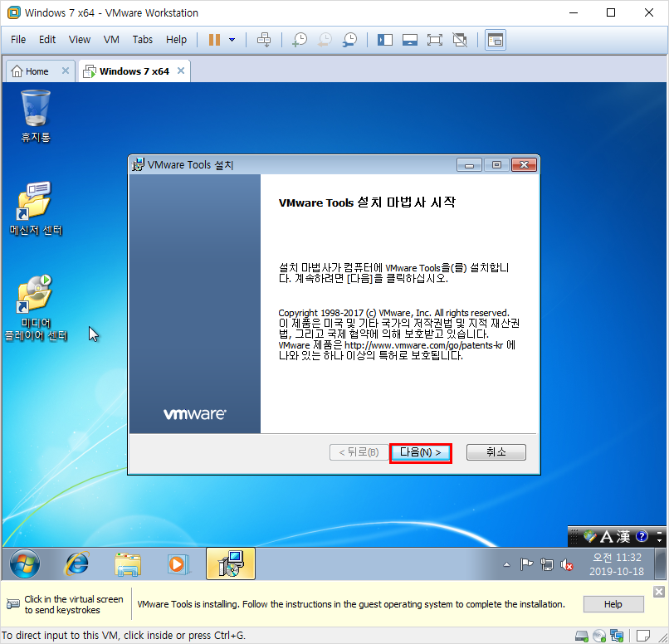Toggle the 漢 Hanja conversion icon
669x644 pixels.
pyautogui.click(x=623, y=536)
